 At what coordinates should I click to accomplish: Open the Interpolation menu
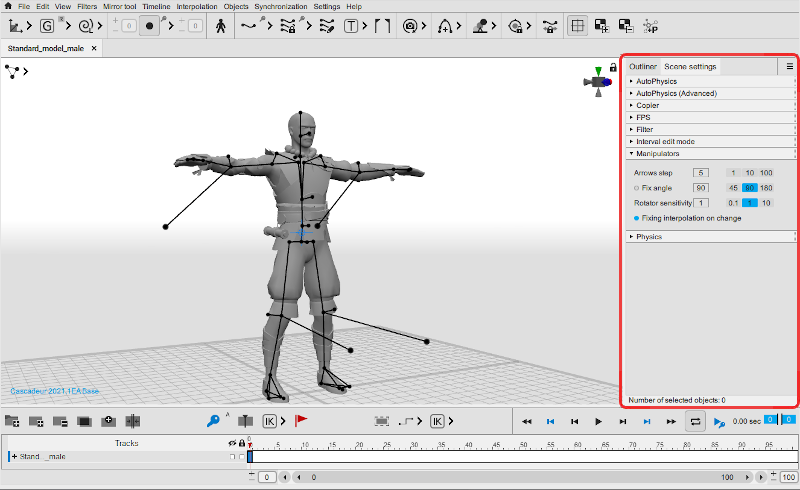[x=197, y=7]
